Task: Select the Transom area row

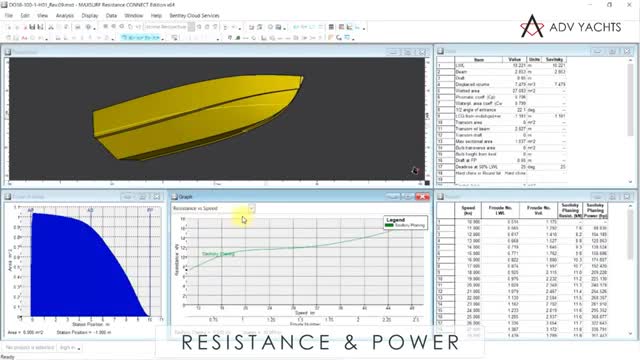Action: click(502, 122)
